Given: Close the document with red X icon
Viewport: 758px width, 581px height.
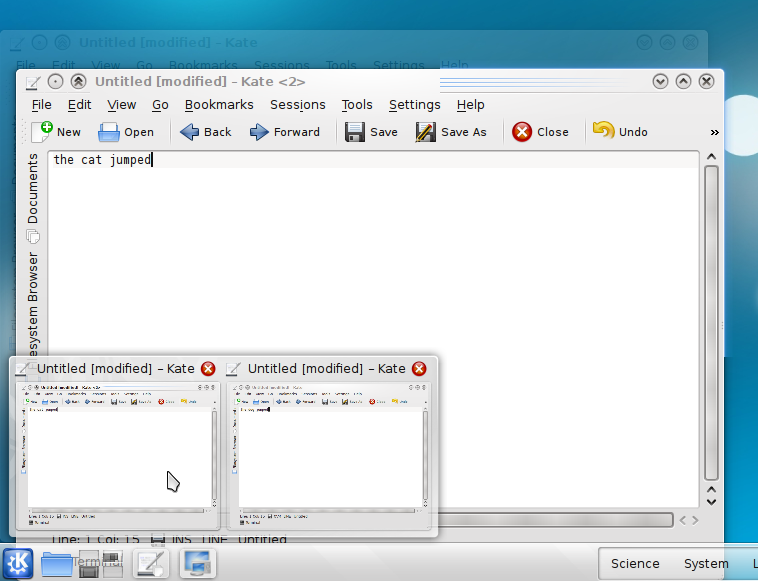Looking at the screenshot, I should click(522, 132).
